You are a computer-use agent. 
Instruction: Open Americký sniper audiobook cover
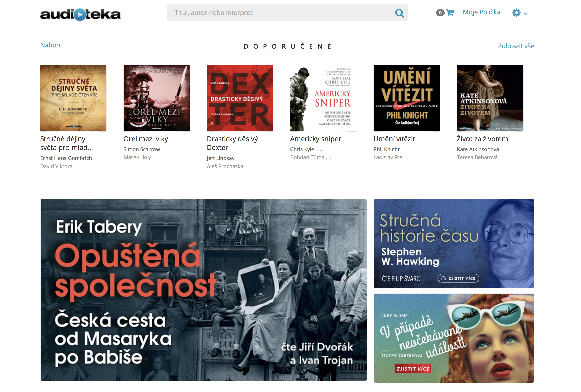click(x=323, y=98)
